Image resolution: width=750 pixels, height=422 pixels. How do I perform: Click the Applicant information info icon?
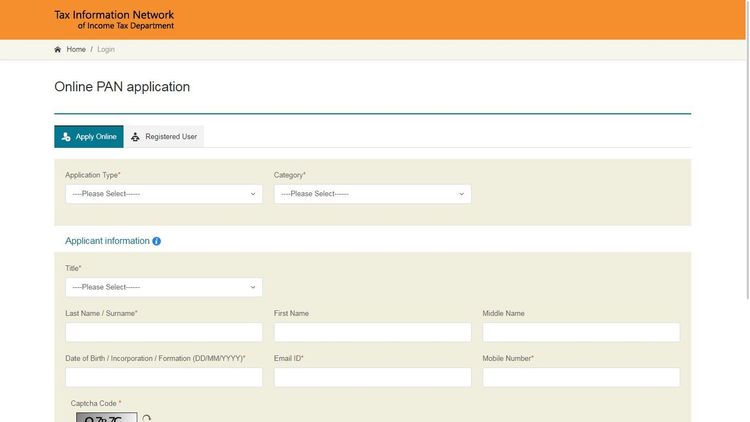click(x=156, y=241)
